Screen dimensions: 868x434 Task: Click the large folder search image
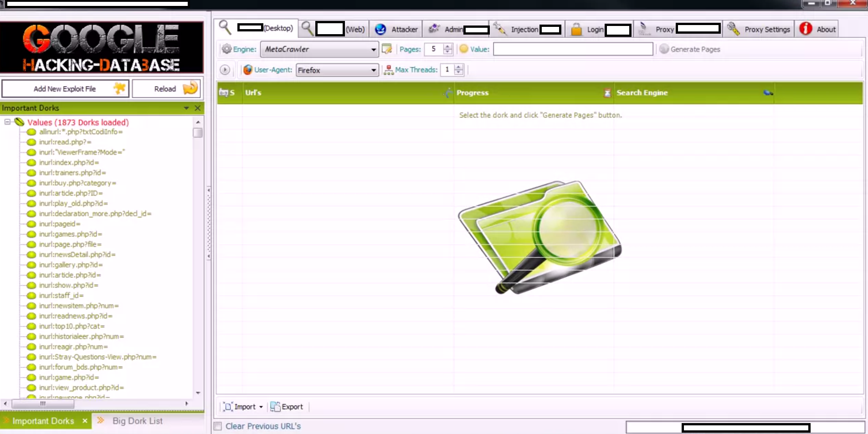pyautogui.click(x=539, y=237)
